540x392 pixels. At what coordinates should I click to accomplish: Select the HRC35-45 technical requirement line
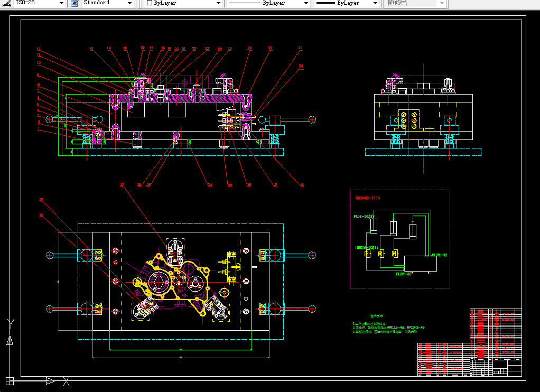[x=388, y=328]
